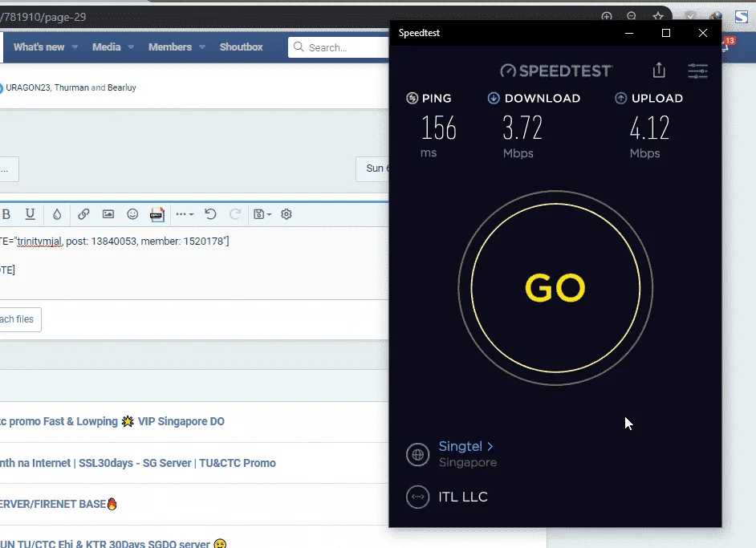Redo edit in editor
756x548 pixels.
tap(235, 214)
